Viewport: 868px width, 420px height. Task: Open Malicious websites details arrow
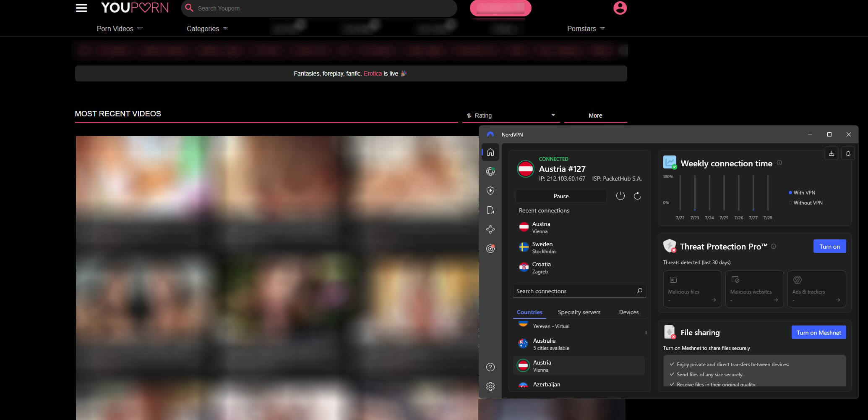point(776,300)
